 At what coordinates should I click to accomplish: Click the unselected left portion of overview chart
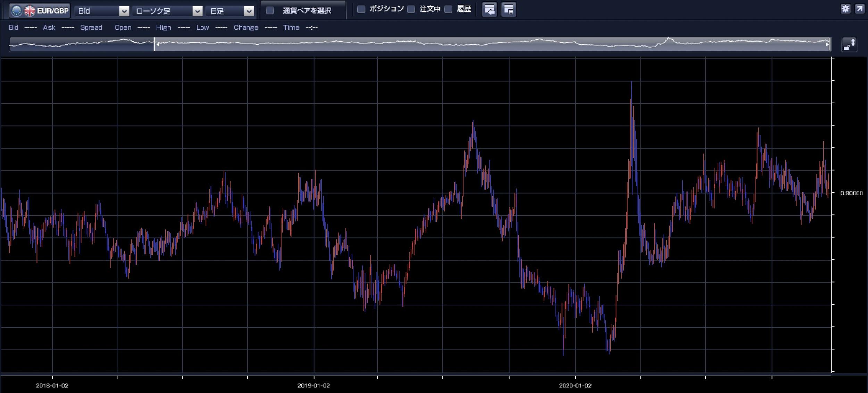[x=82, y=44]
